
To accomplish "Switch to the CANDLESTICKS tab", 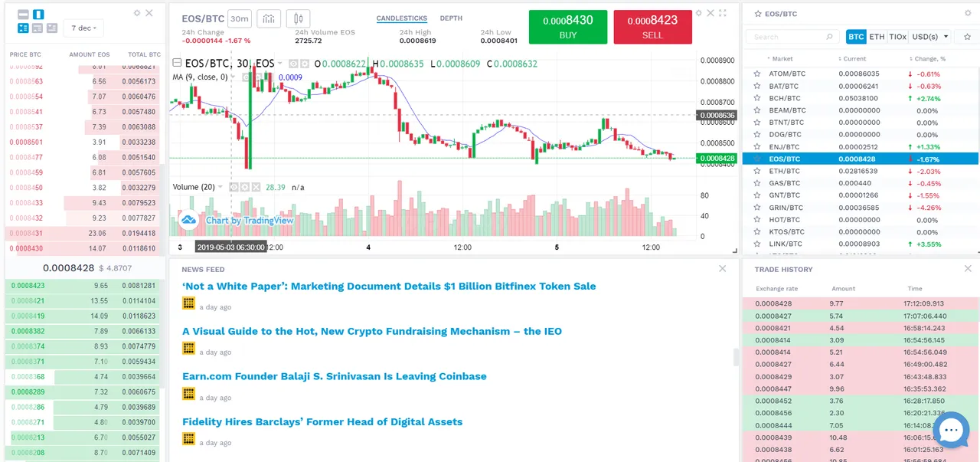I will point(402,18).
